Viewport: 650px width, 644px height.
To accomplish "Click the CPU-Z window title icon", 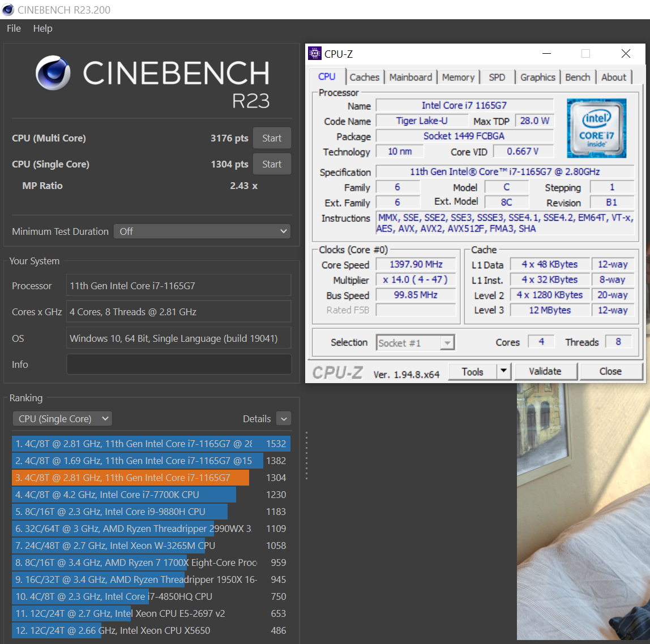I will 315,53.
